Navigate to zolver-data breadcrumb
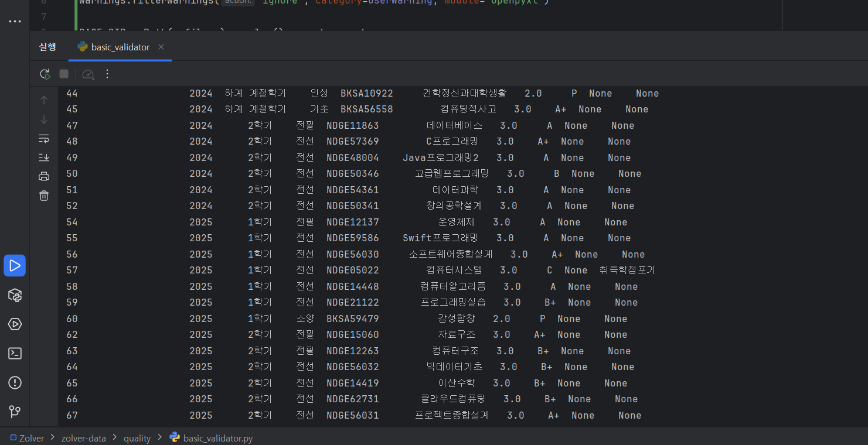 tap(83, 438)
